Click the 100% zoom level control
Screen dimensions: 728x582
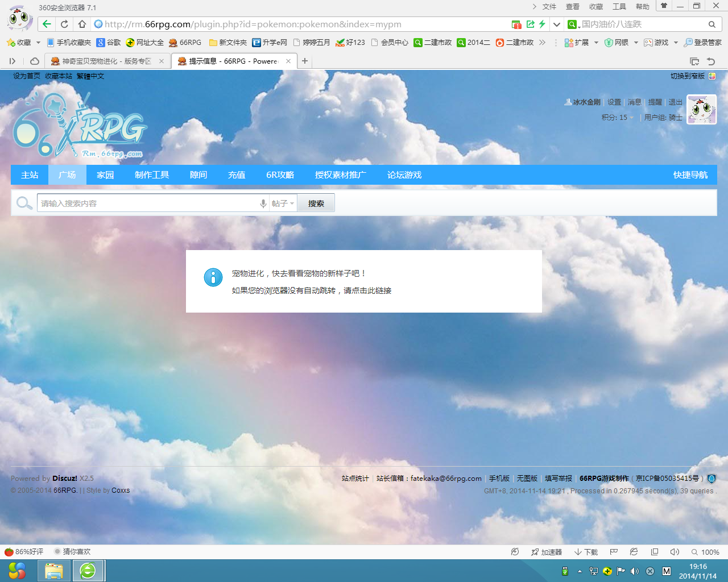[705, 552]
